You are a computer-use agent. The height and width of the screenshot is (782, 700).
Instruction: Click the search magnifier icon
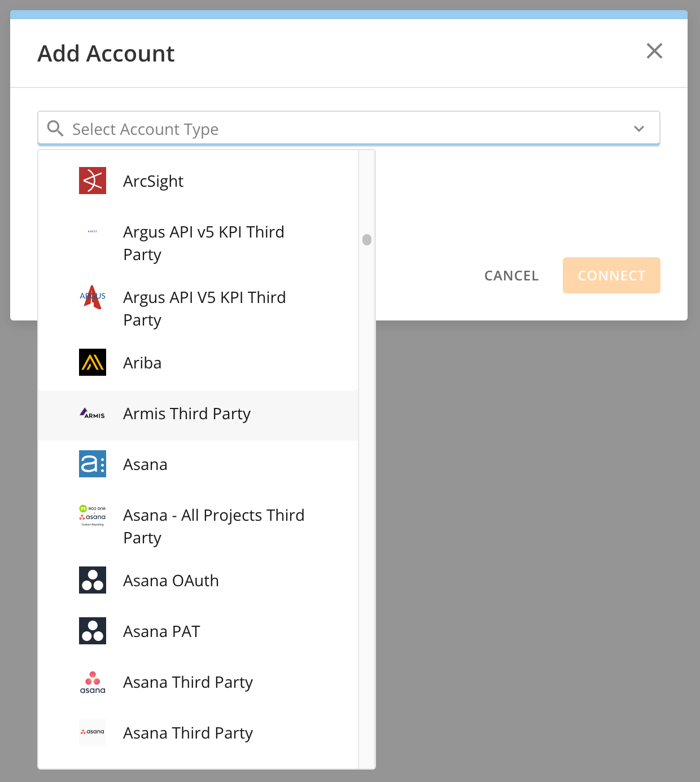55,129
